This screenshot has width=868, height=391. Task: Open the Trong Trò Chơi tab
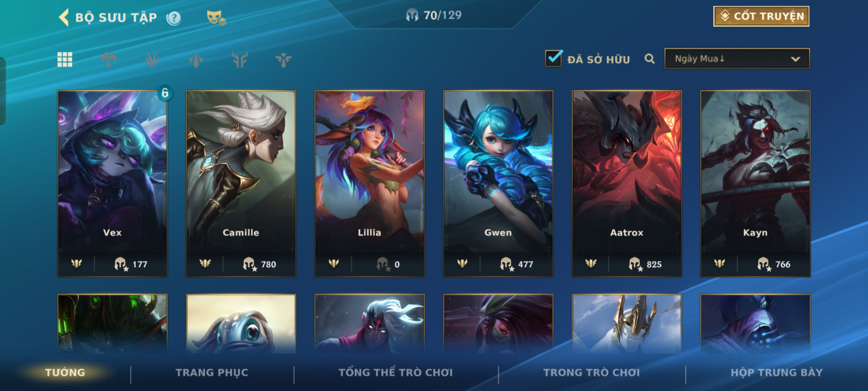pos(592,373)
